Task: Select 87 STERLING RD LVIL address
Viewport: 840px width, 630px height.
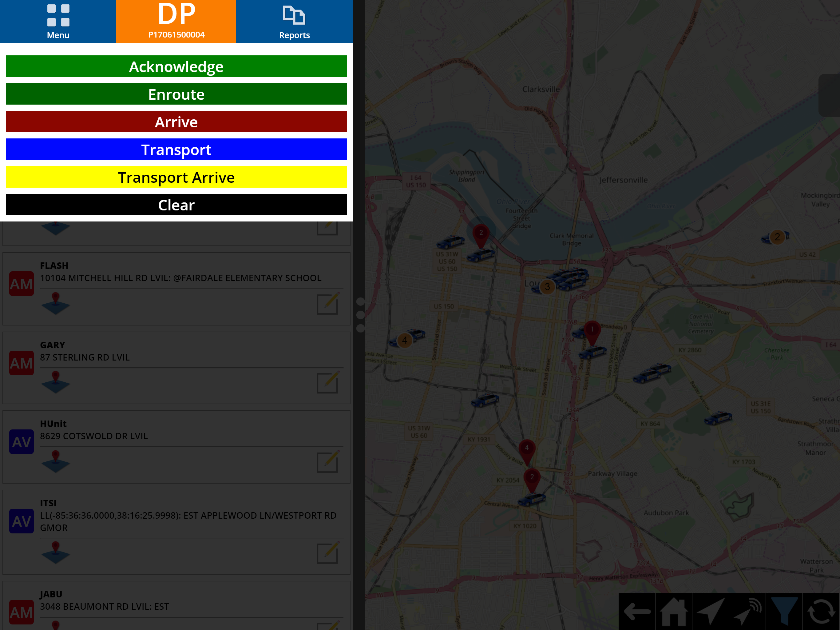Action: pos(85,357)
